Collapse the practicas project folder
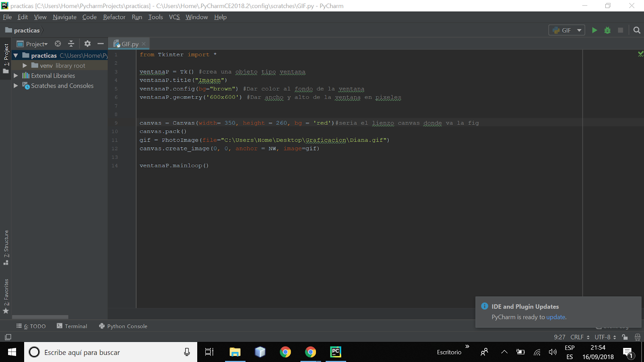Viewport: 644px width, 362px height. click(15, 55)
